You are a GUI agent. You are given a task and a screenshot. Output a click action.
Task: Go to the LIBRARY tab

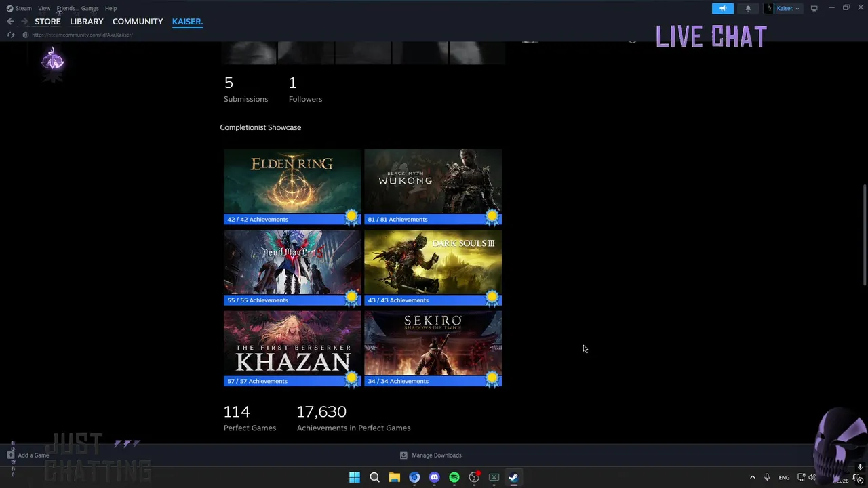click(87, 22)
